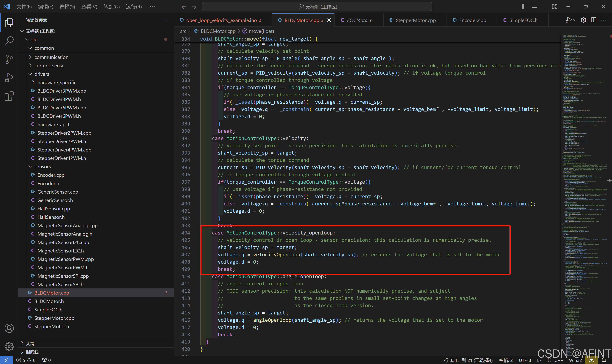This screenshot has height=364, width=612.
Task: Open the Accounts menu icon
Action: [9, 328]
